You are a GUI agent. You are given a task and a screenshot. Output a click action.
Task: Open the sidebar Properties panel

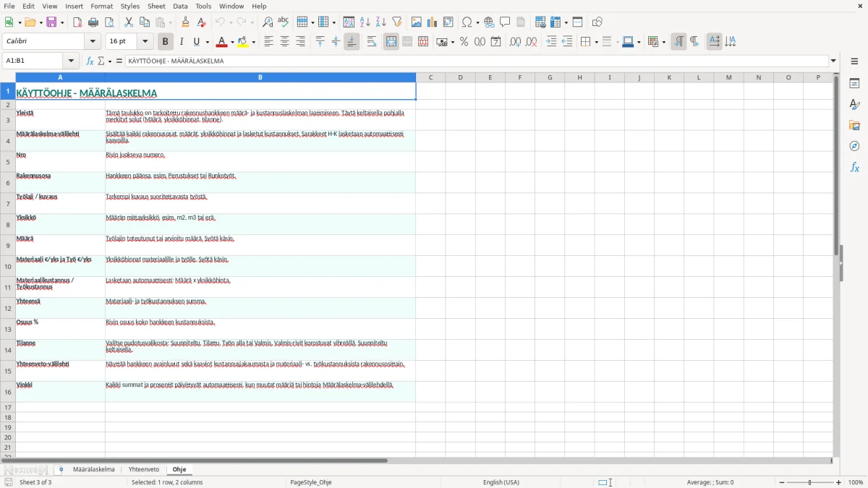(x=854, y=83)
